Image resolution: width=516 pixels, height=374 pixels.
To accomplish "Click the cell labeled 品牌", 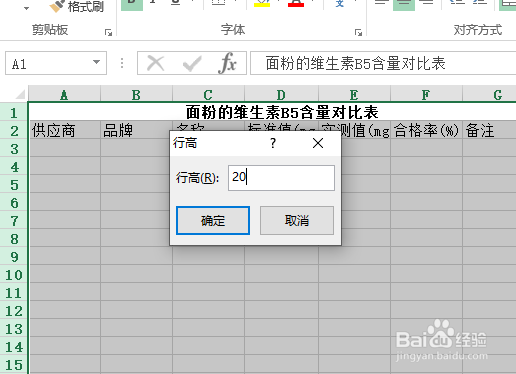I will (x=136, y=130).
